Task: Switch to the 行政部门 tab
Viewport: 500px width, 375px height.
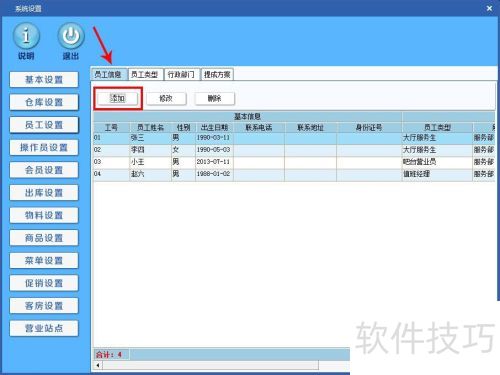Action: click(x=181, y=74)
